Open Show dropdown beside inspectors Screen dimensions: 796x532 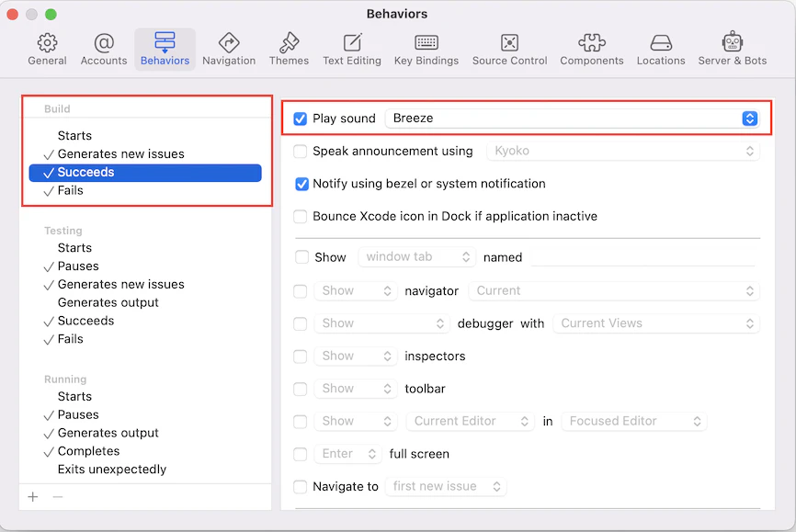(x=356, y=356)
